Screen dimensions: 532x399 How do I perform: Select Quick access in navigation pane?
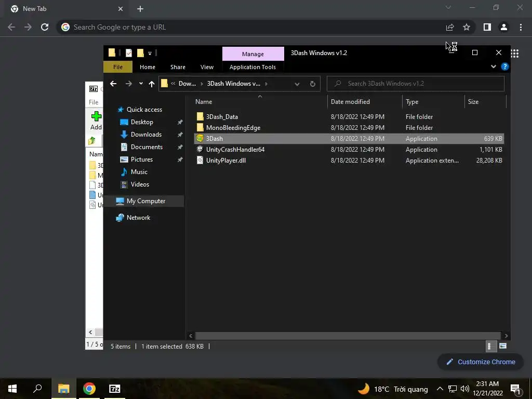tap(144, 110)
